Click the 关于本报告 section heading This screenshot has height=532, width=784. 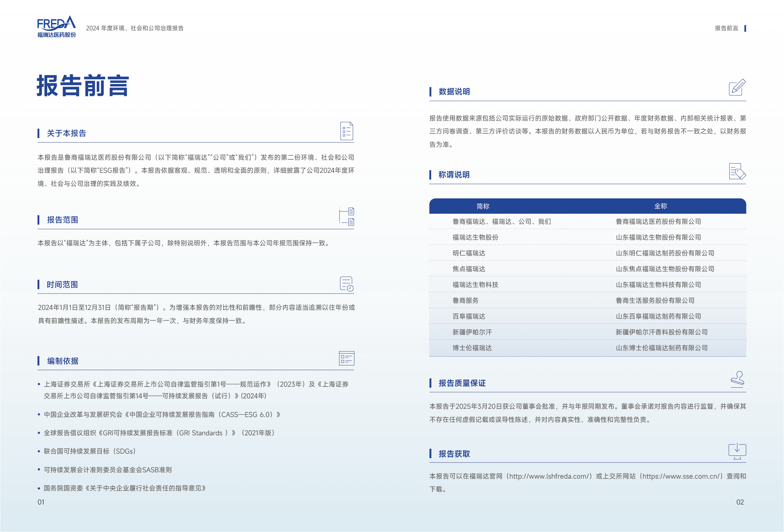[66, 133]
